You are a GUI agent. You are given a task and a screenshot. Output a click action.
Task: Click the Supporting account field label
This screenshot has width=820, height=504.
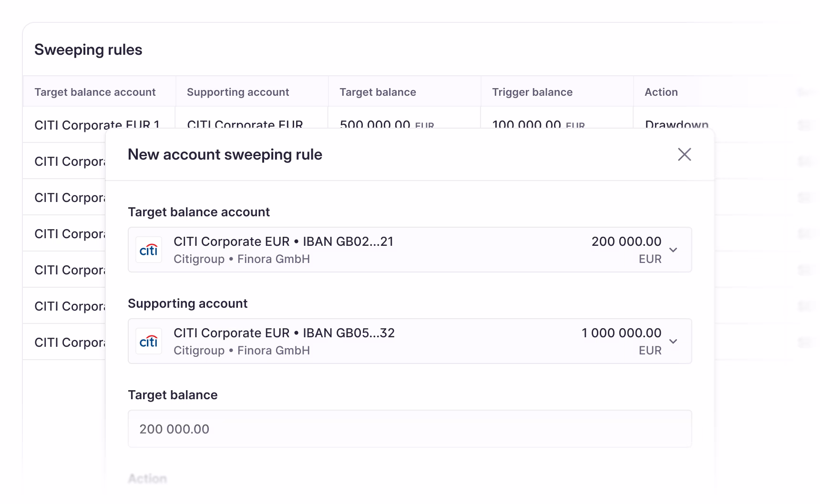click(x=188, y=303)
